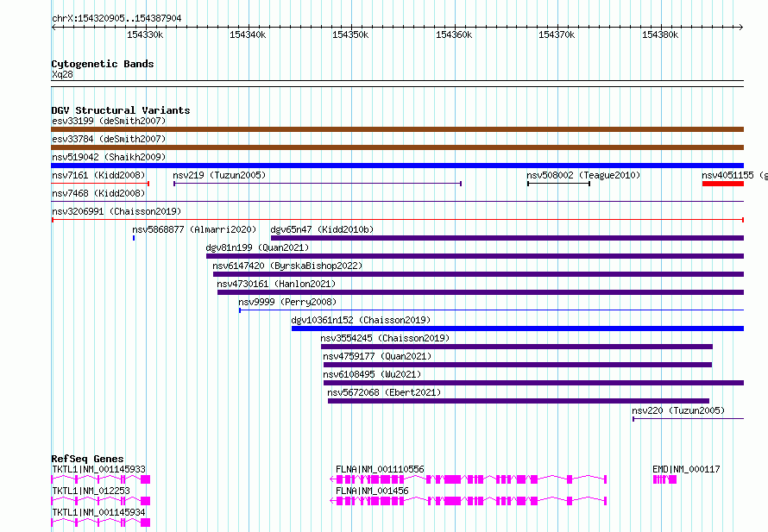This screenshot has height=532, width=768.
Task: Click the nsv9999 (Perry2008) label text
Action: (287, 302)
